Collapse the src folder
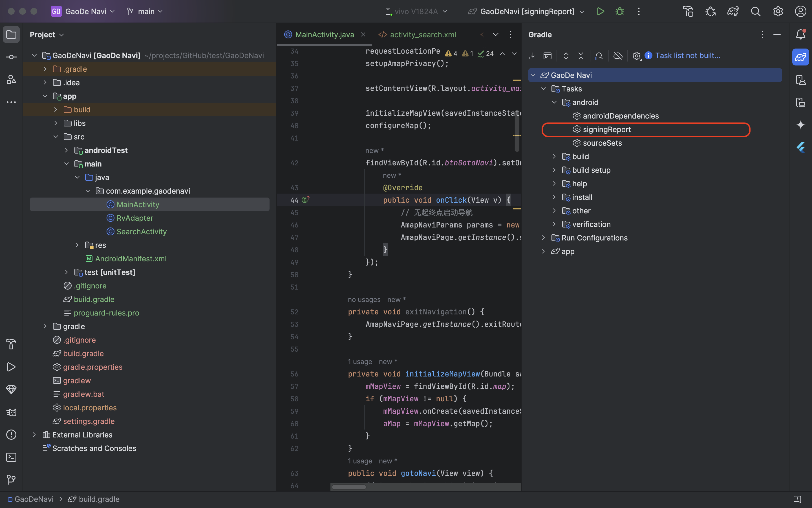The height and width of the screenshot is (508, 812). click(x=56, y=137)
